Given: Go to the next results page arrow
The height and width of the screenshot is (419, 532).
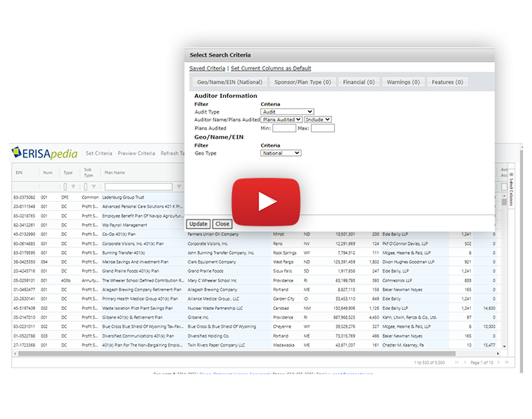Looking at the screenshot, I should [x=498, y=362].
